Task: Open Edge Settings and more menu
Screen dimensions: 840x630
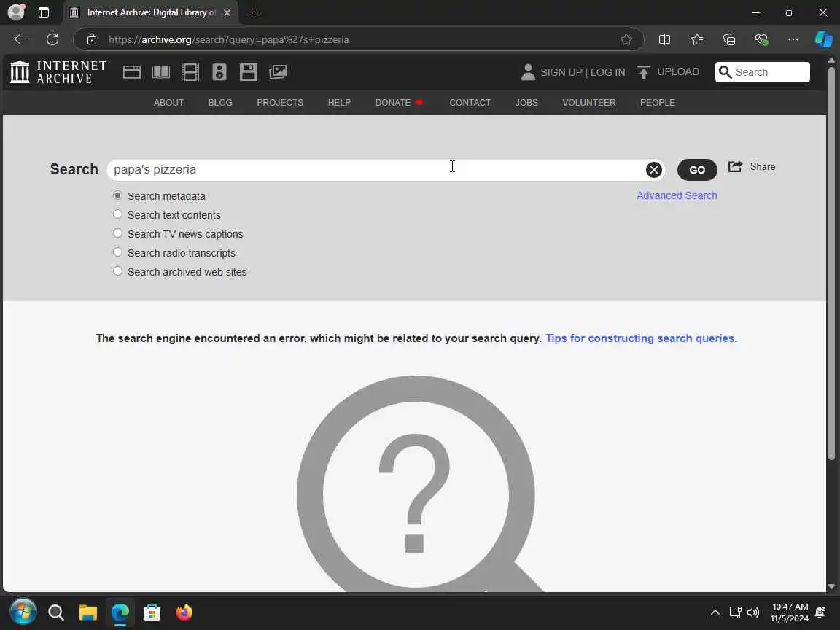Action: coord(793,39)
